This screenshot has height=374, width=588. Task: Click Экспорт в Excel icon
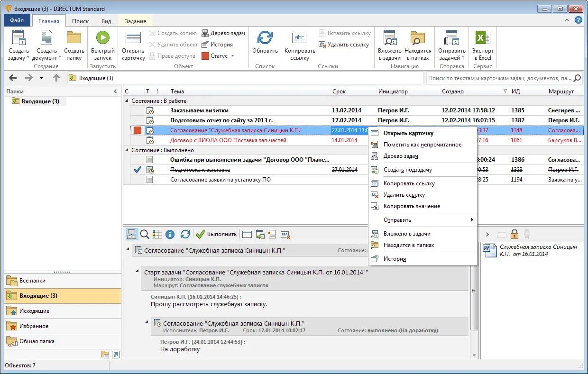pos(483,38)
